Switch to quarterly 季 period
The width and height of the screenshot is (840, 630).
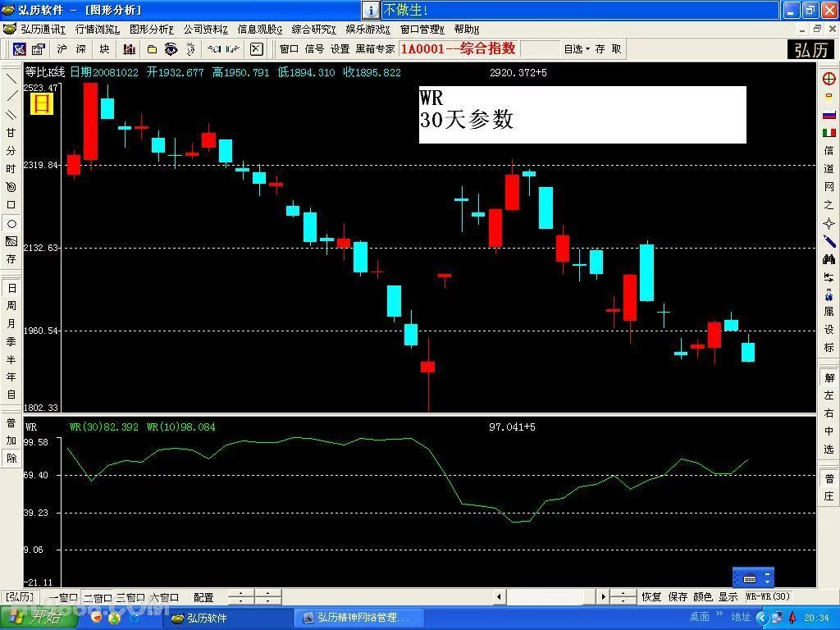[x=11, y=341]
